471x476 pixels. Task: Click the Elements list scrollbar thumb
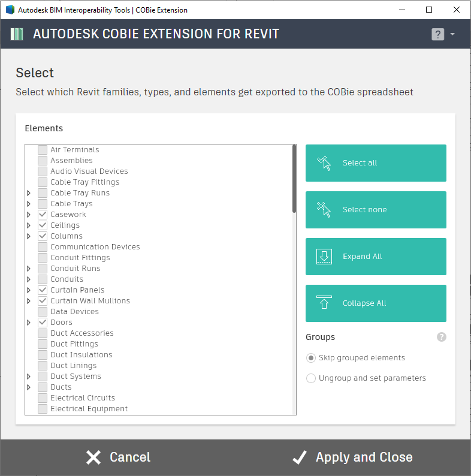[294, 179]
